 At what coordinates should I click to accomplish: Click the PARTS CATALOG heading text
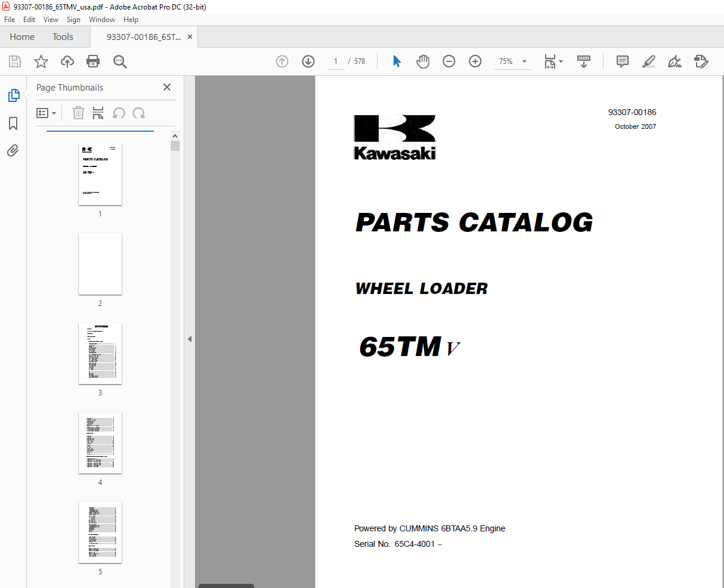(x=474, y=222)
